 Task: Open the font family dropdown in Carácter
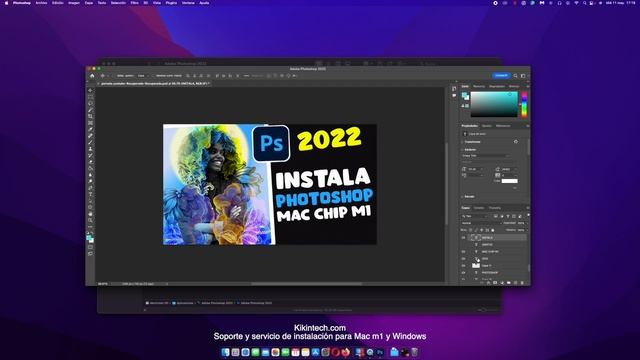(x=485, y=156)
